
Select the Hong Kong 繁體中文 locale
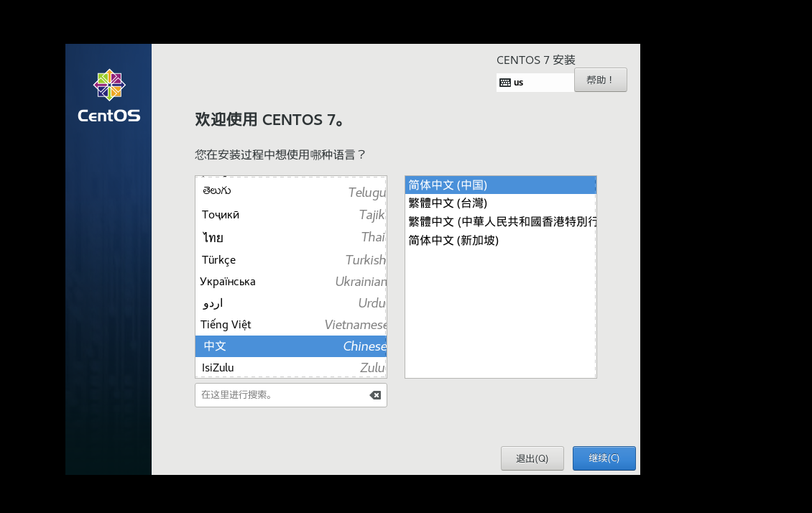(x=500, y=221)
